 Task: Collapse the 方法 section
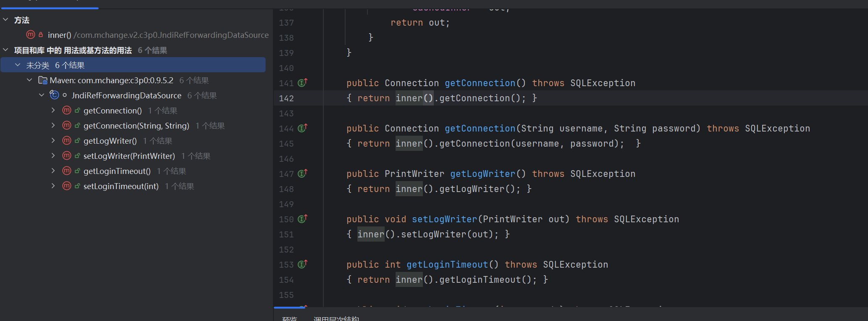(6, 20)
